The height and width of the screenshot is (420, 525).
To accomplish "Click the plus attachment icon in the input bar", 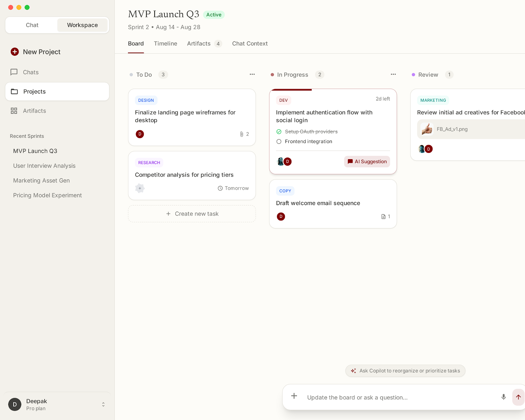I will 294,396.
